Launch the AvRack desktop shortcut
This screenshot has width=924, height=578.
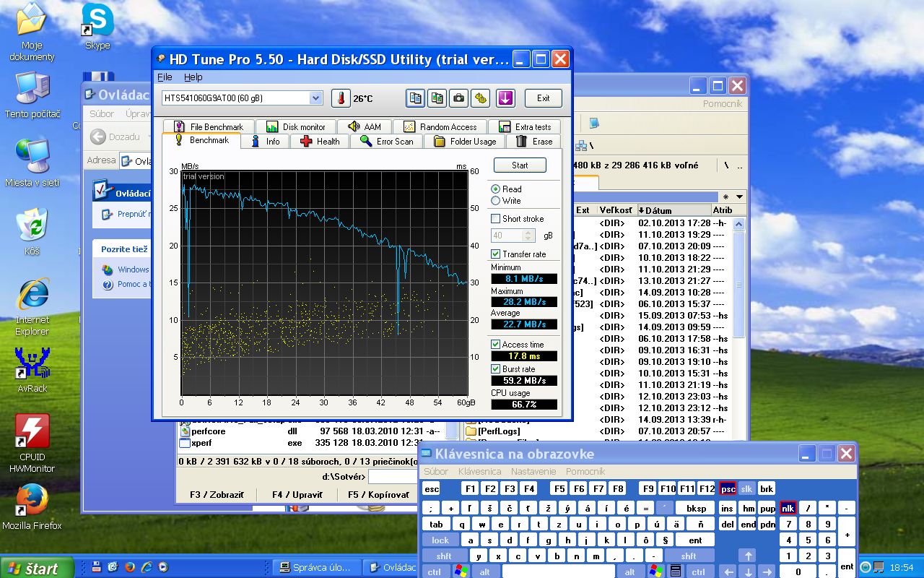pos(32,370)
